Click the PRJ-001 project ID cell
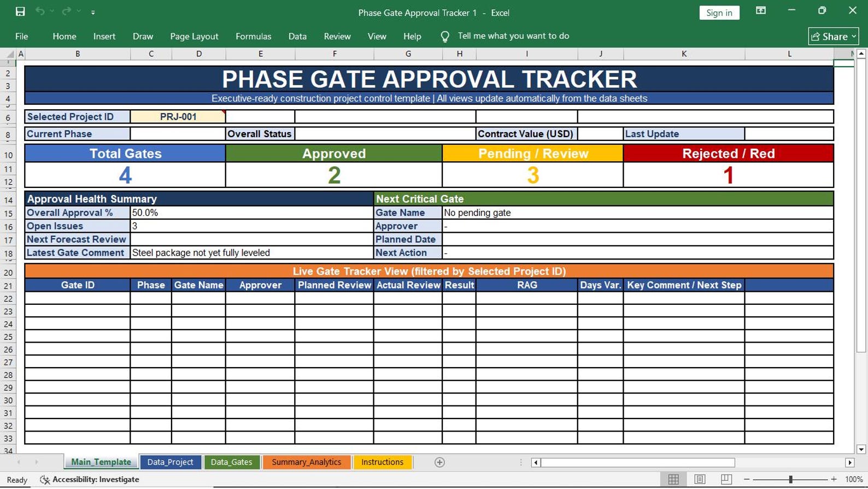The height and width of the screenshot is (489, 868). click(178, 116)
